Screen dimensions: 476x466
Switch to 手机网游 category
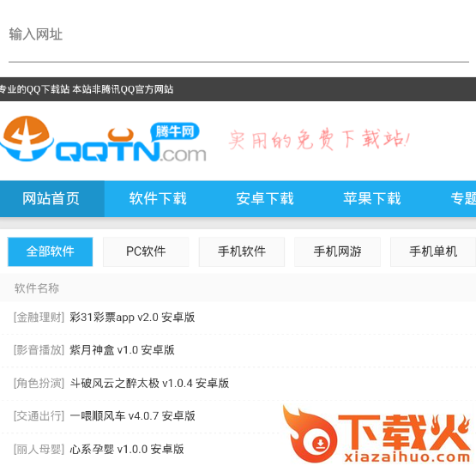(337, 251)
